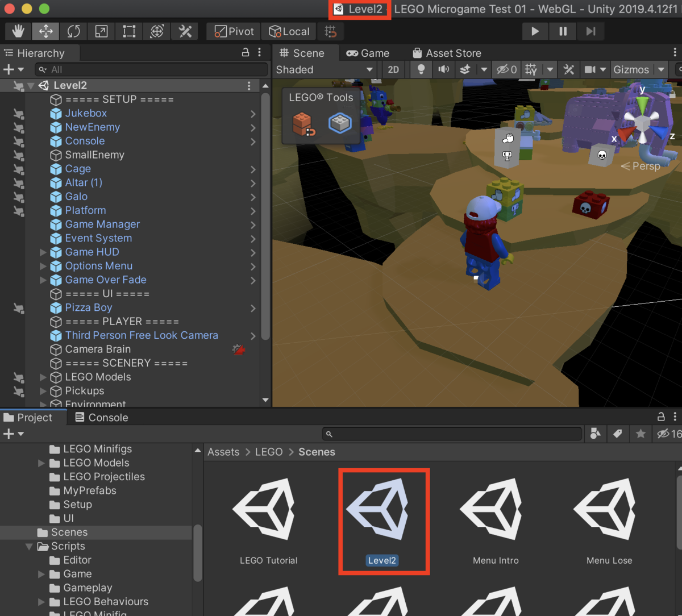Click the Hierarchy search field
The width and height of the screenshot is (682, 616).
coord(151,69)
